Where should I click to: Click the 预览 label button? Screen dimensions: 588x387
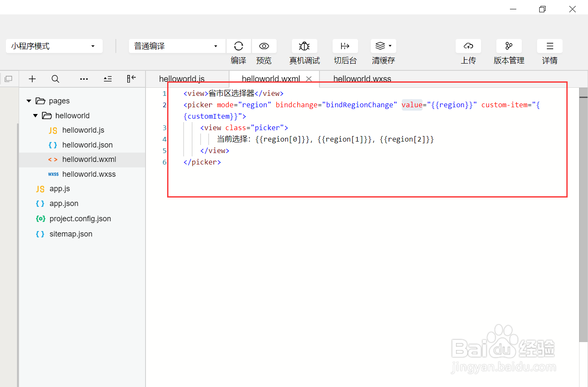tap(264, 61)
